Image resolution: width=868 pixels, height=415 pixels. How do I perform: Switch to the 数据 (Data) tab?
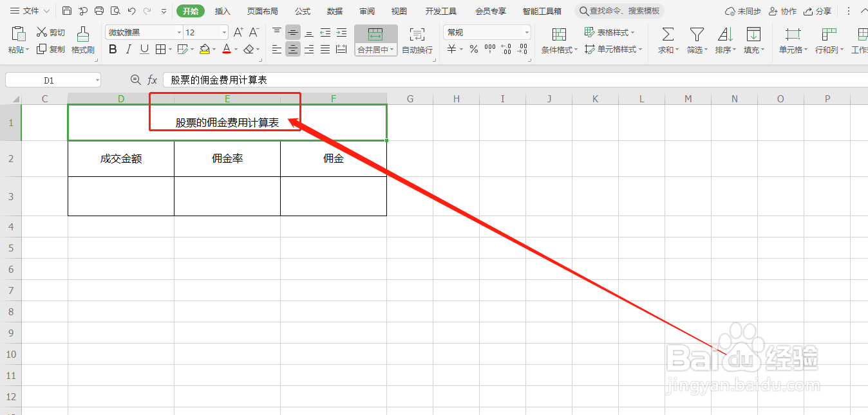335,11
